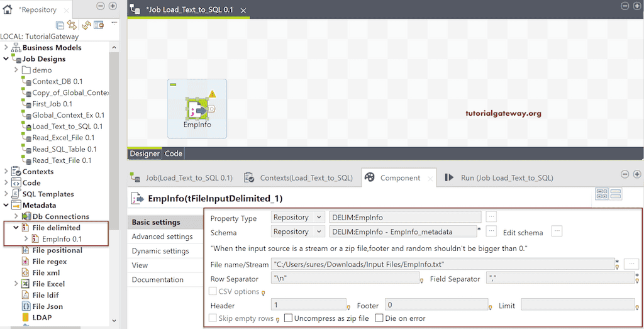Close the Job Load_Text_to_SQL editor tab

coord(243,10)
